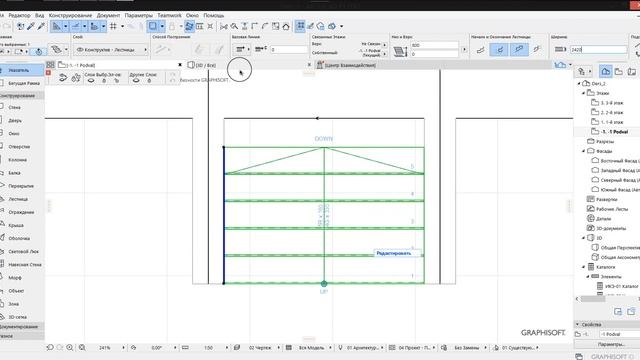Select the Бегущая Рамка marquee tool
The width and height of the screenshot is (640, 360).
coord(22,83)
